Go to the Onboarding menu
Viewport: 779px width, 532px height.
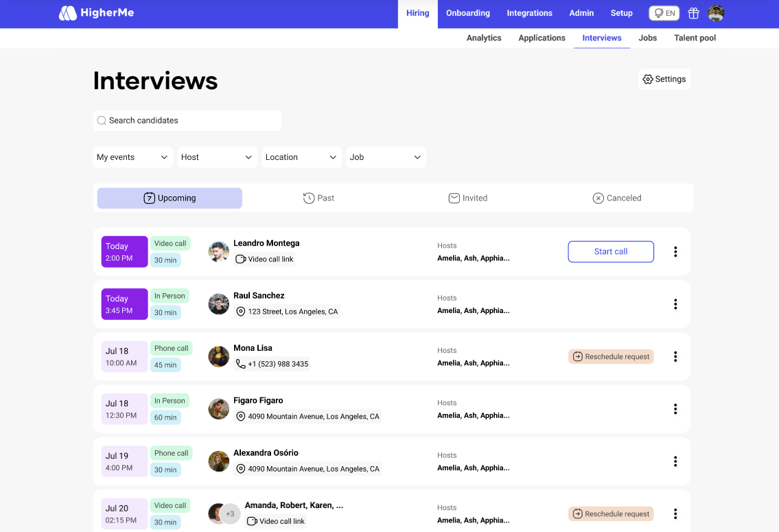467,13
